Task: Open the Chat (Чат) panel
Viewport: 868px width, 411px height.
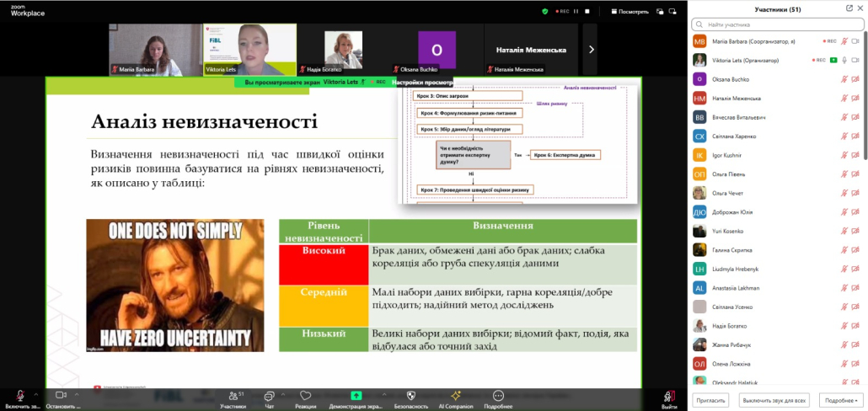Action: (269, 397)
